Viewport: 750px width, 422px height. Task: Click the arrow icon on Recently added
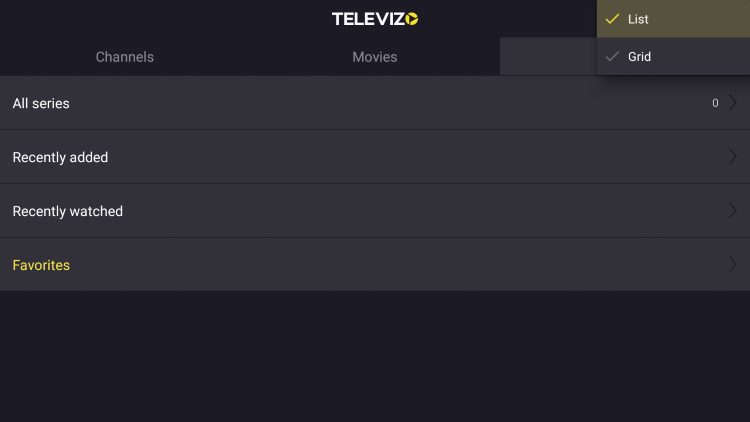732,156
